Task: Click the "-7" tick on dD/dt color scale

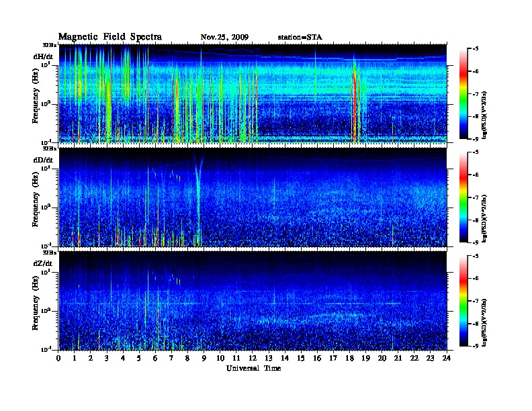Action: (476, 197)
